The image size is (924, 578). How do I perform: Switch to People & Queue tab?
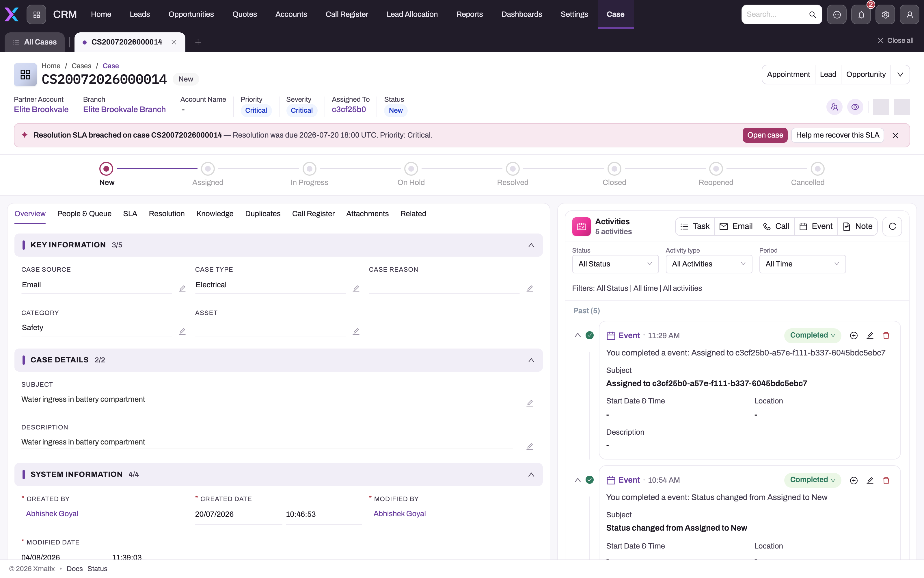click(84, 214)
